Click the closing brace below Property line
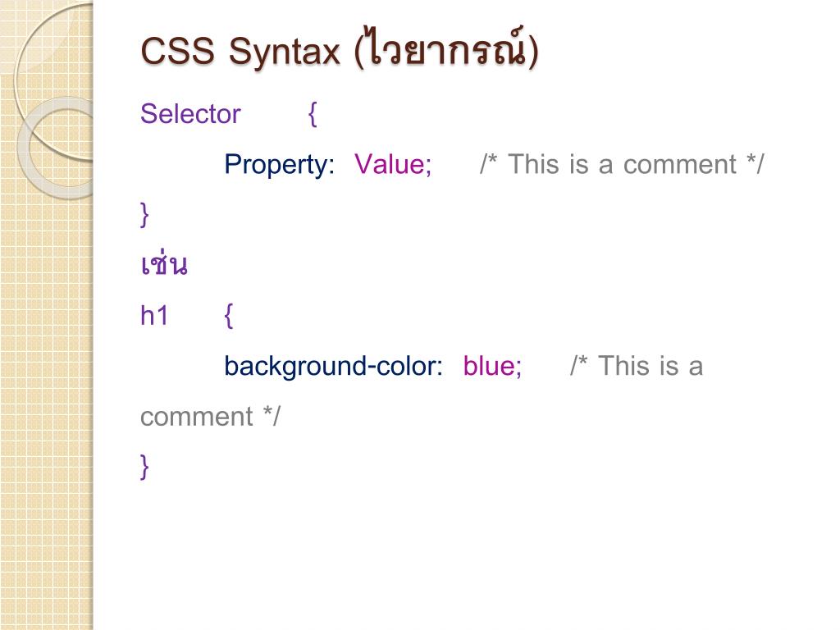This screenshot has height=630, width=840. (144, 215)
